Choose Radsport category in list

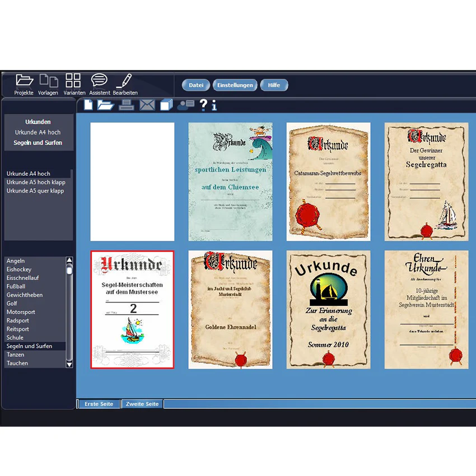point(35,320)
